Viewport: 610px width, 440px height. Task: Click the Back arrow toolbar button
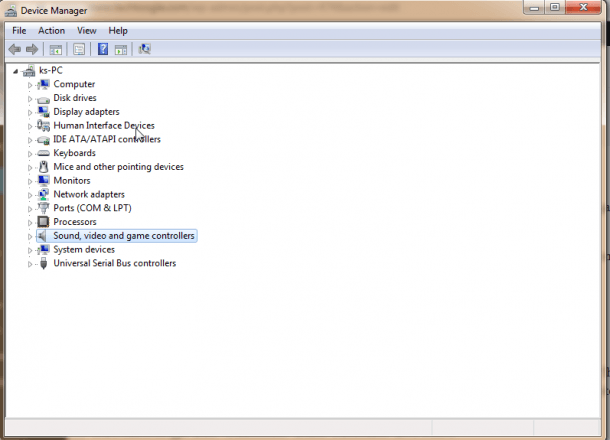(15, 49)
